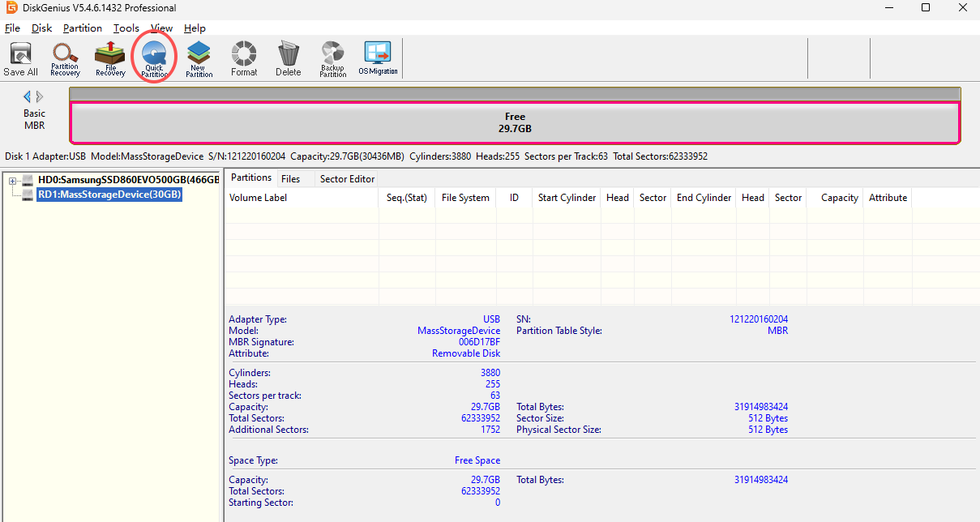Image resolution: width=980 pixels, height=522 pixels.
Task: Click the Format toolbar icon
Action: [x=243, y=58]
